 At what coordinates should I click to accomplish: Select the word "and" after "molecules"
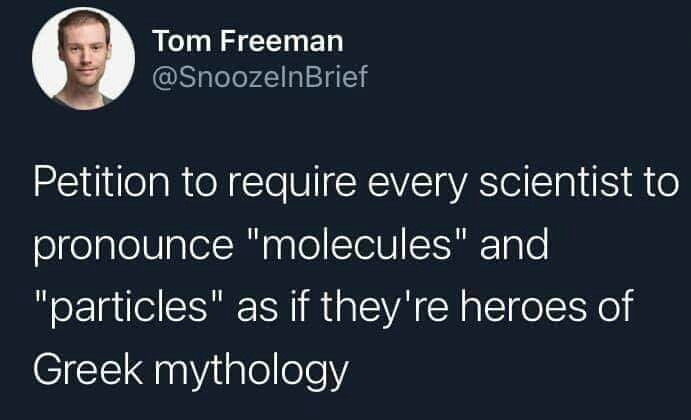click(x=514, y=245)
